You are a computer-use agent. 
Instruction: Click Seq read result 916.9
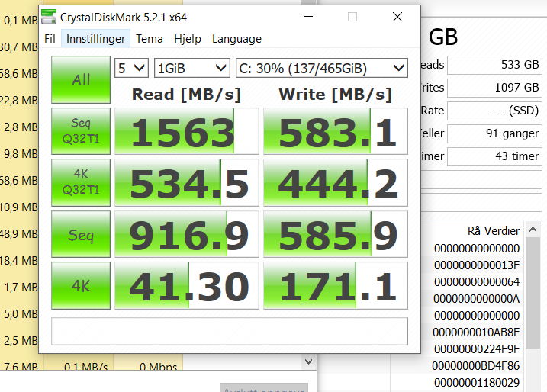click(187, 234)
